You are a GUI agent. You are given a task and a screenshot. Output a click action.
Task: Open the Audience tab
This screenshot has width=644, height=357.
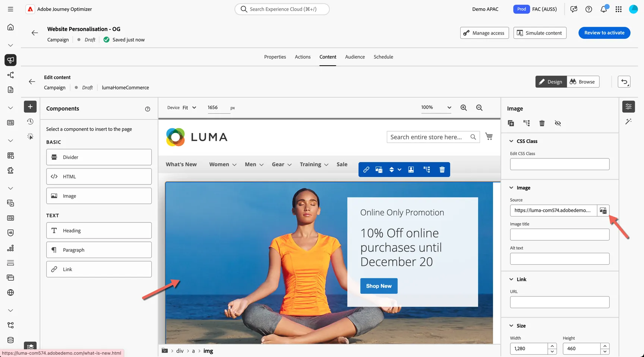point(355,57)
